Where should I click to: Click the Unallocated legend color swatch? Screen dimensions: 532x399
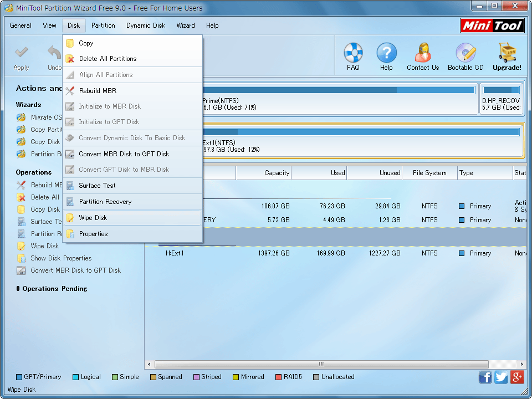pos(316,377)
